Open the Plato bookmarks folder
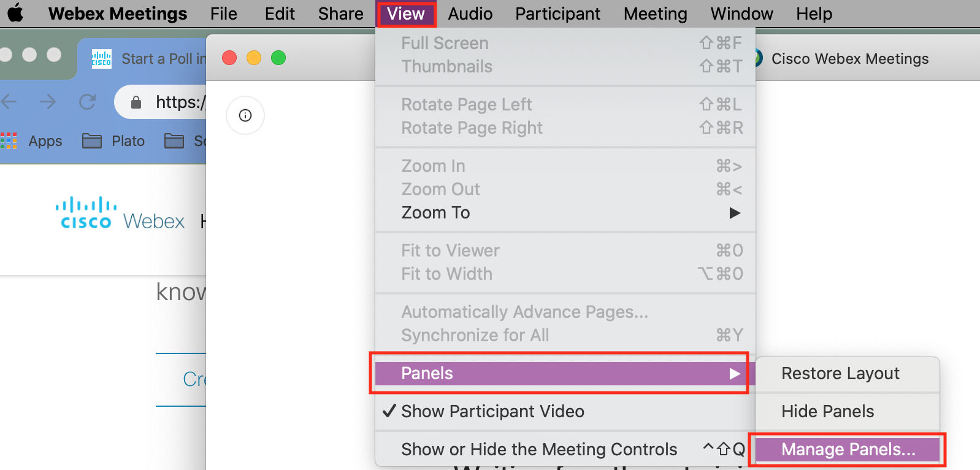This screenshot has width=980, height=470. click(x=113, y=141)
